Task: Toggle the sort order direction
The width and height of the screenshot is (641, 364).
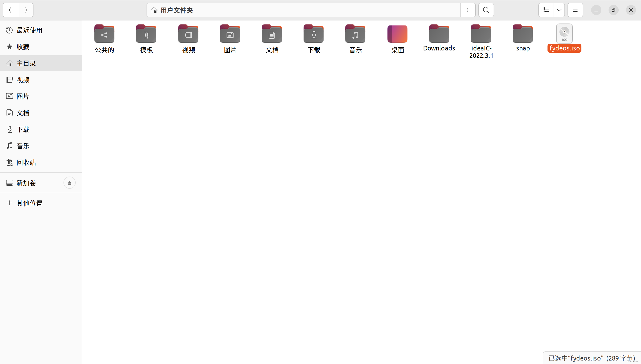Action: (559, 10)
